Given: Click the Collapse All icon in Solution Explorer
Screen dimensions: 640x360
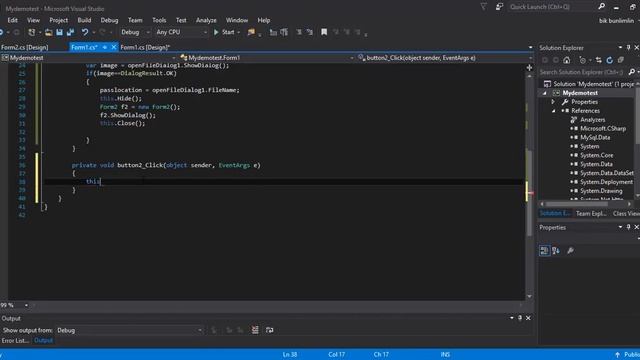Looking at the screenshot, I should tap(620, 60).
